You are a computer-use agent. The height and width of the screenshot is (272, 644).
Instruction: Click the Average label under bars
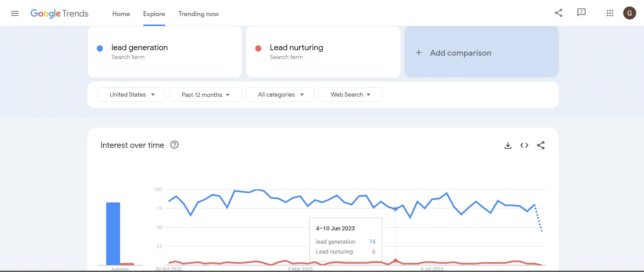point(120,269)
